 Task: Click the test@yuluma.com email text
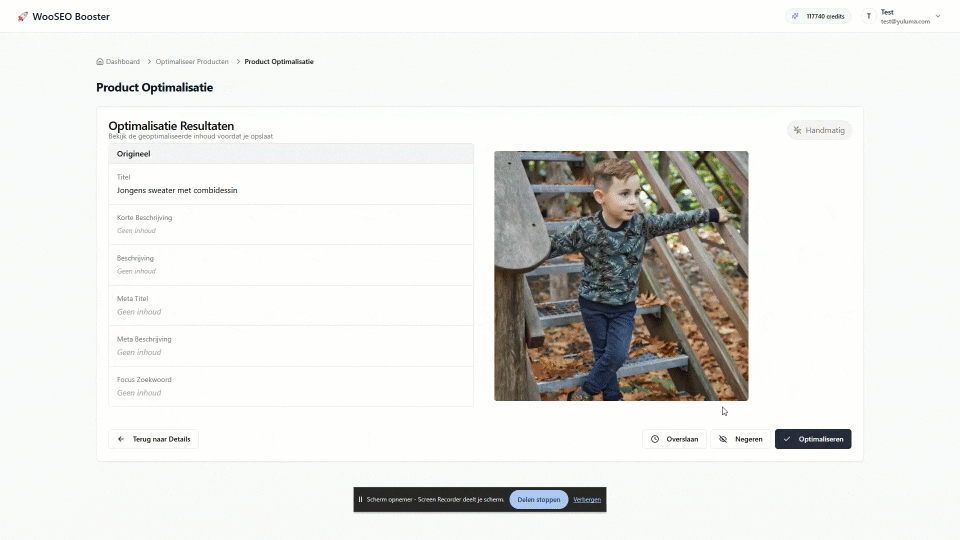click(x=905, y=21)
